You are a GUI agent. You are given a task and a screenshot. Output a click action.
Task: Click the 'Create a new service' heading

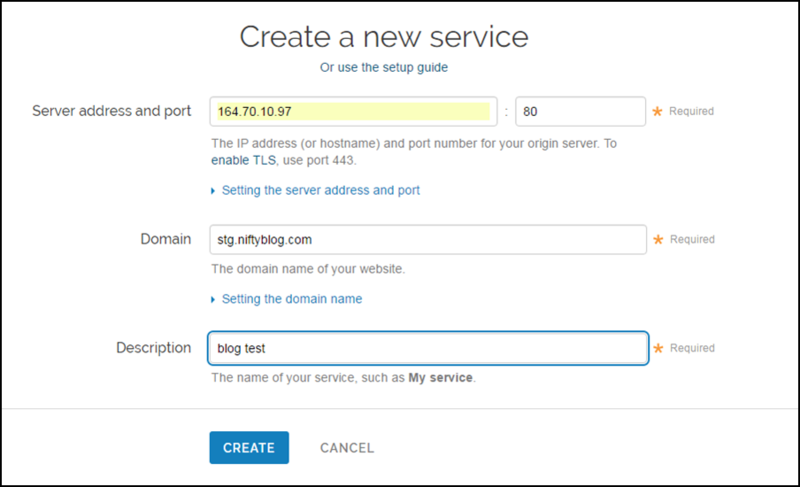point(384,37)
